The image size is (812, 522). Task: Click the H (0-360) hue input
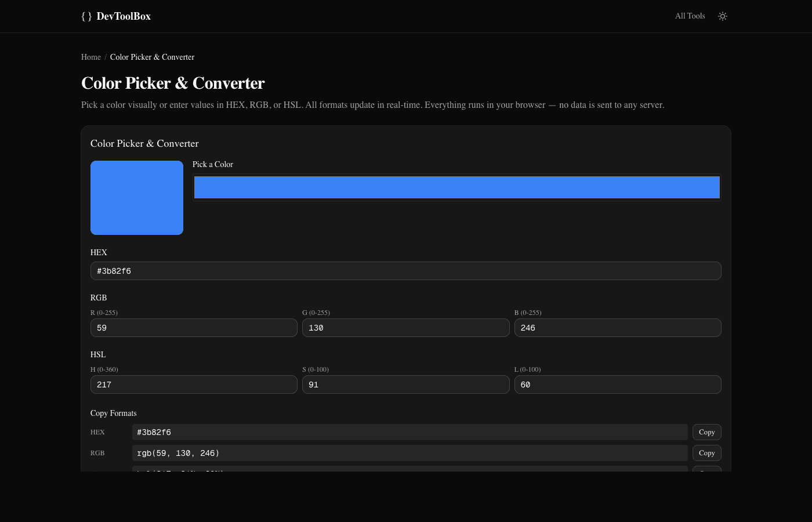point(194,385)
